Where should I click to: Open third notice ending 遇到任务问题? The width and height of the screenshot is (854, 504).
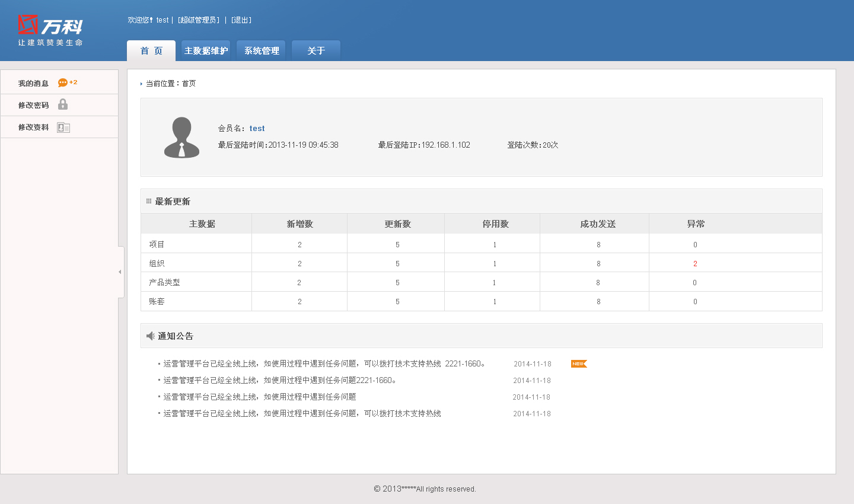click(260, 397)
